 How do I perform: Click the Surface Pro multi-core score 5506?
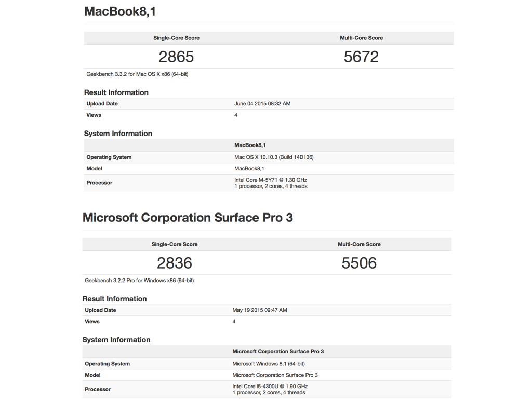tap(359, 263)
